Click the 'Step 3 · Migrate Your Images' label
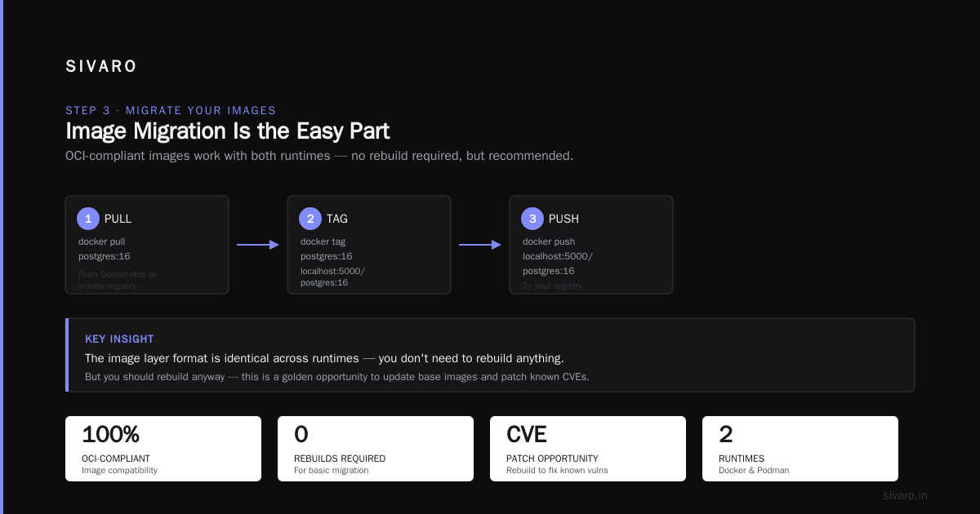 click(x=171, y=111)
